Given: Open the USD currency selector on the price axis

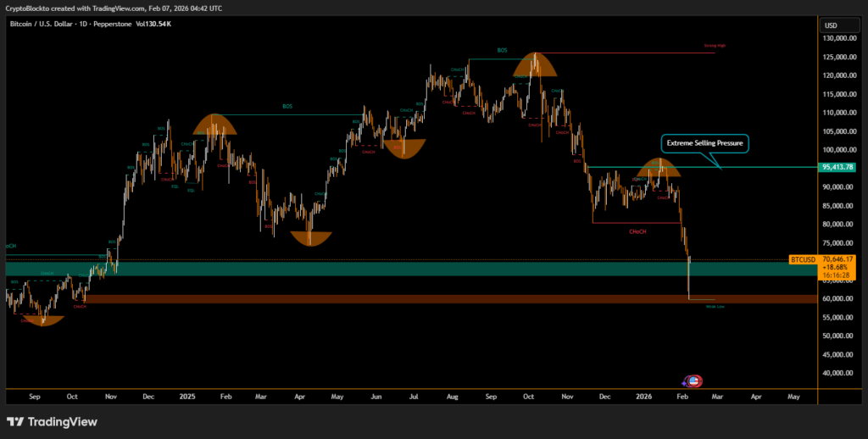Looking at the screenshot, I should point(831,25).
